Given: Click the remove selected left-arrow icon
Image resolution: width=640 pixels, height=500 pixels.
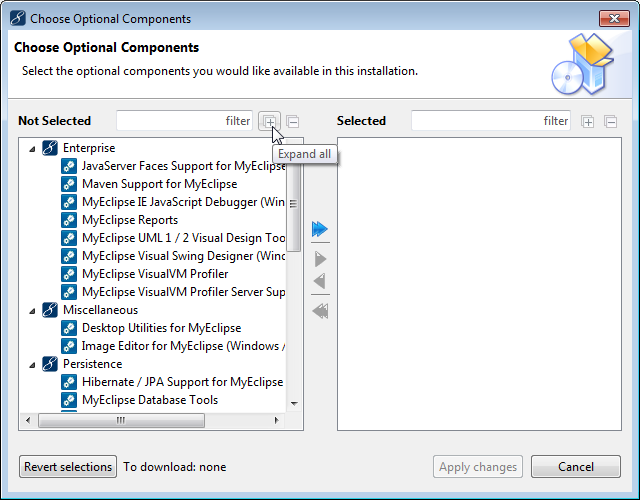Looking at the screenshot, I should pos(320,282).
